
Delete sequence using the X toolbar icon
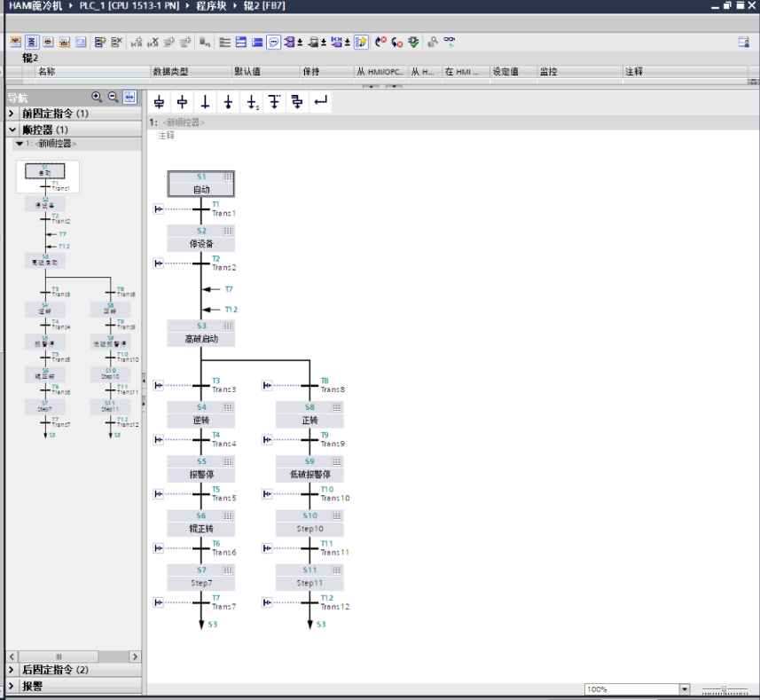coord(116,43)
